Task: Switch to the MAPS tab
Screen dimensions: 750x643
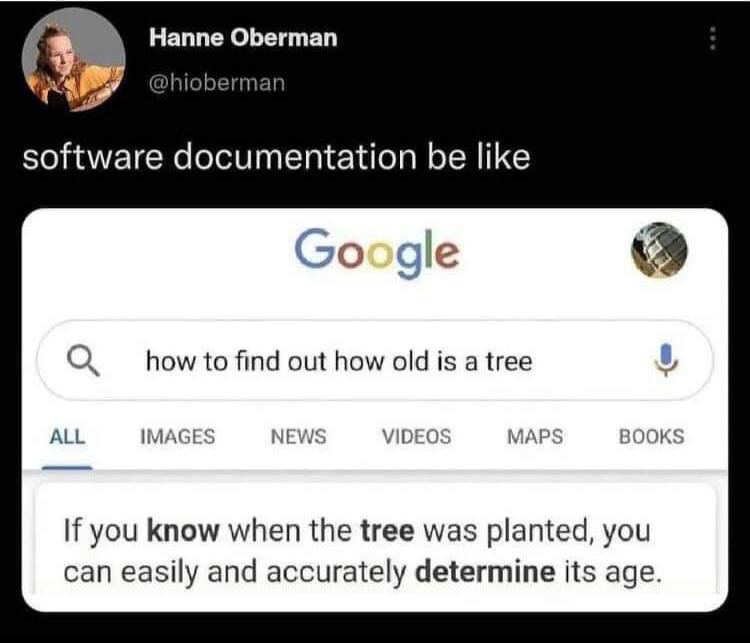Action: [535, 436]
